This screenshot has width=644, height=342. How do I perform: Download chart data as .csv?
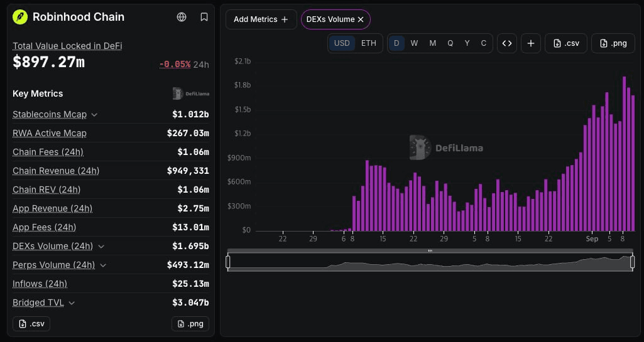[x=566, y=43]
